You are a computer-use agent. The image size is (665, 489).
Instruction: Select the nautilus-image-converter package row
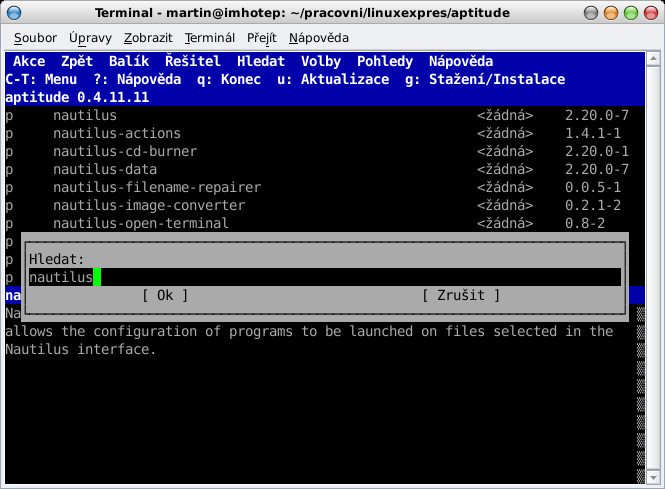click(148, 205)
